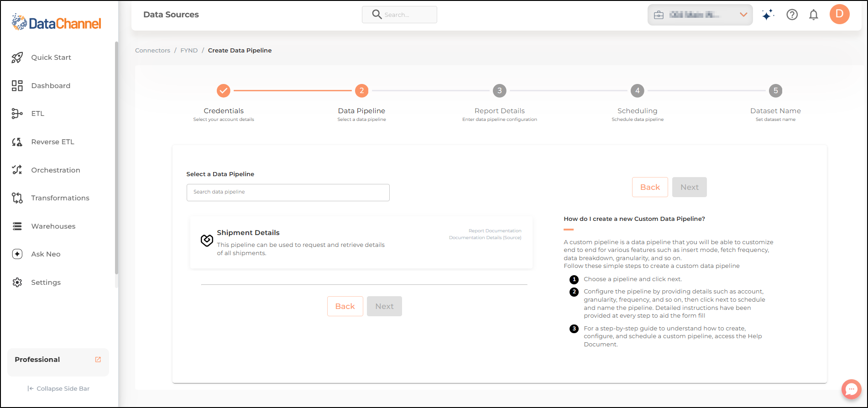This screenshot has height=408, width=868.
Task: Open the AI sparkle assistant icon
Action: [x=768, y=15]
